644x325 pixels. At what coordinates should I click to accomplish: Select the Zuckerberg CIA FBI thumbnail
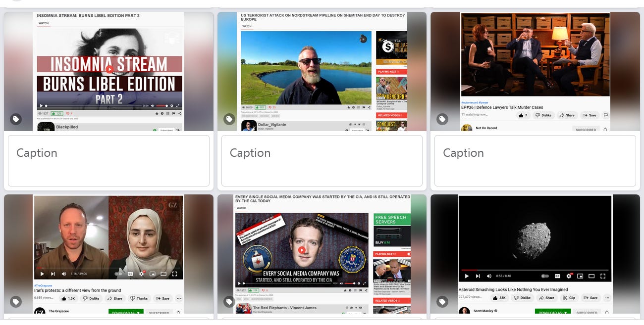pyautogui.click(x=322, y=254)
